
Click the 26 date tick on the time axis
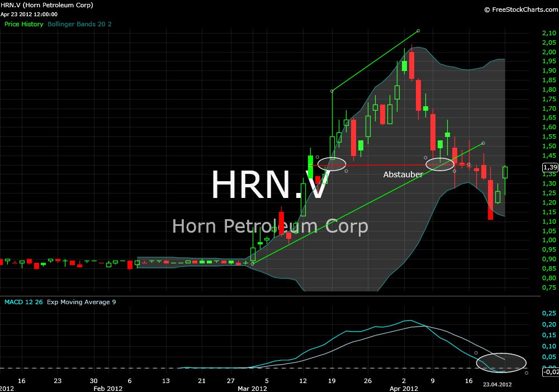368,381
